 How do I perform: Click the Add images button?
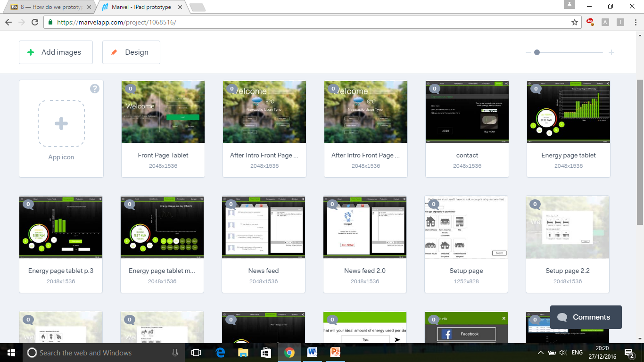(x=56, y=52)
